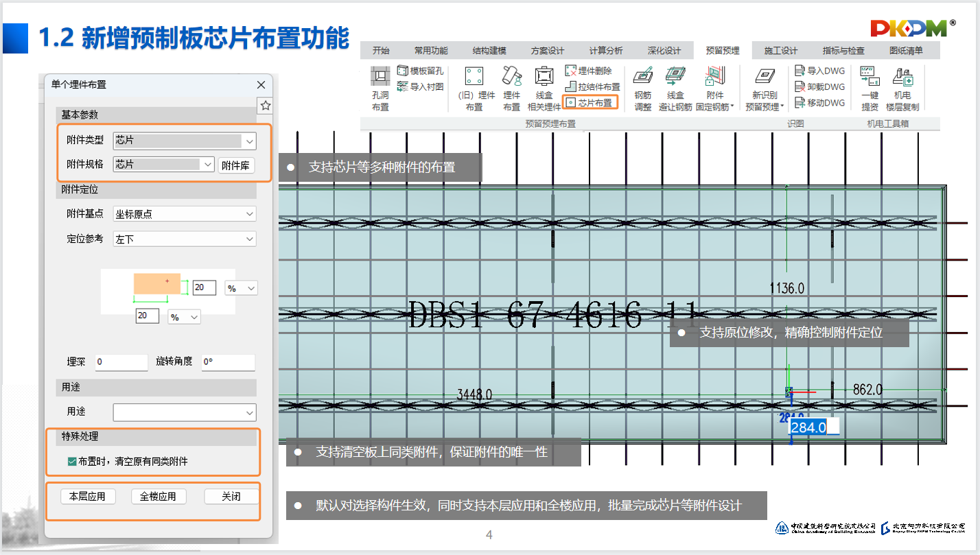
Task: Click the 一键提资 tool icon
Action: click(870, 76)
